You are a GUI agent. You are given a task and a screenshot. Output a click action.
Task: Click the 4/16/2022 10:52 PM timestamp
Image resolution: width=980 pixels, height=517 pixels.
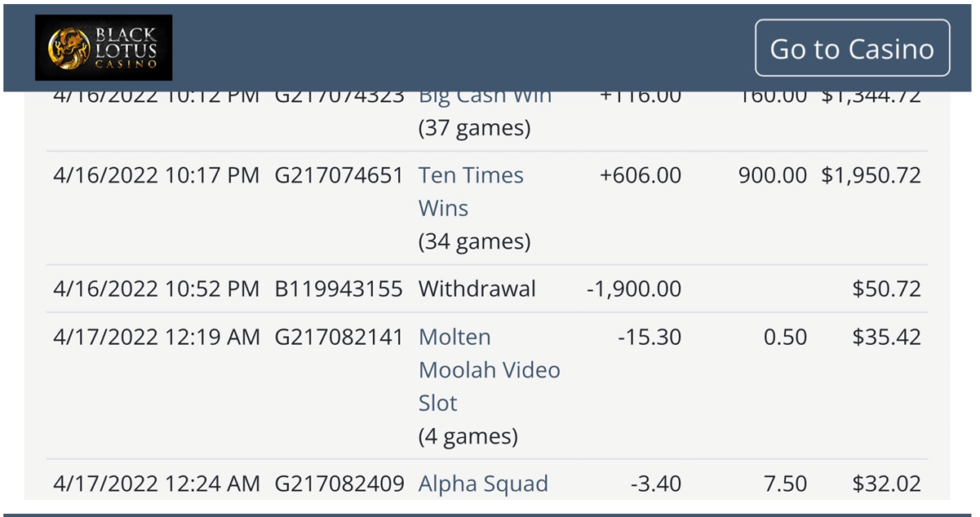156,289
